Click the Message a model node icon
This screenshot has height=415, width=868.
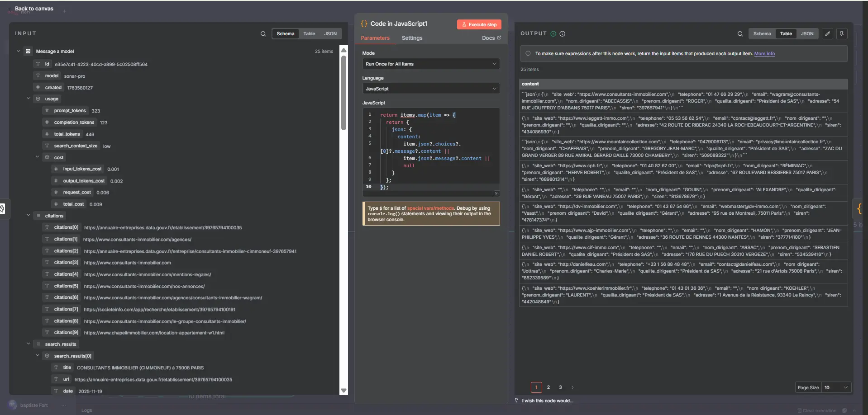click(28, 51)
